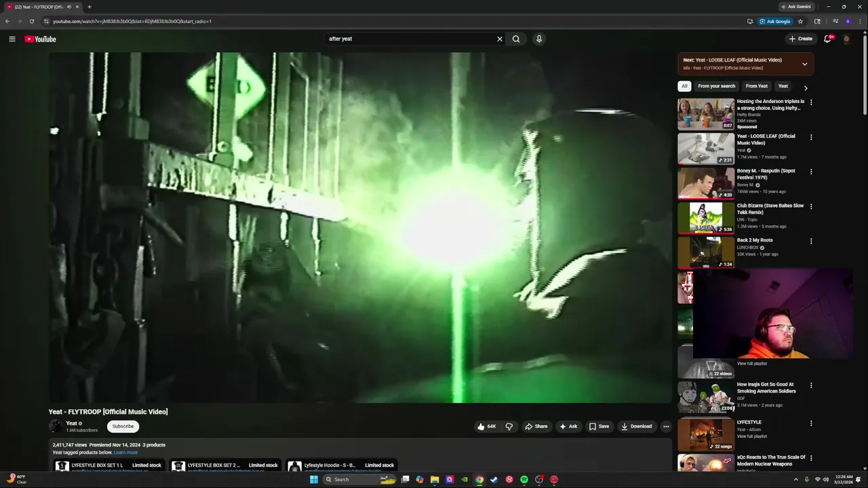
Task: Open Lyfestyle Hoodie product
Action: click(x=342, y=466)
